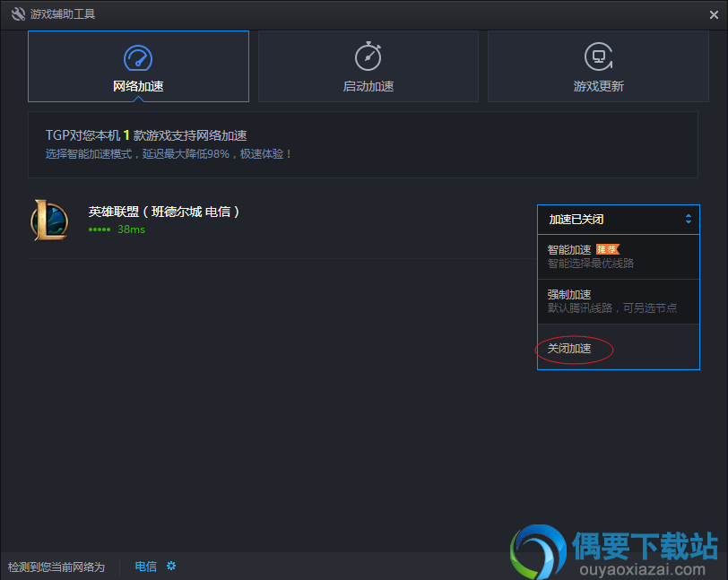Click the 游戏辅助工具 window title
728x580 pixels.
[x=63, y=14]
